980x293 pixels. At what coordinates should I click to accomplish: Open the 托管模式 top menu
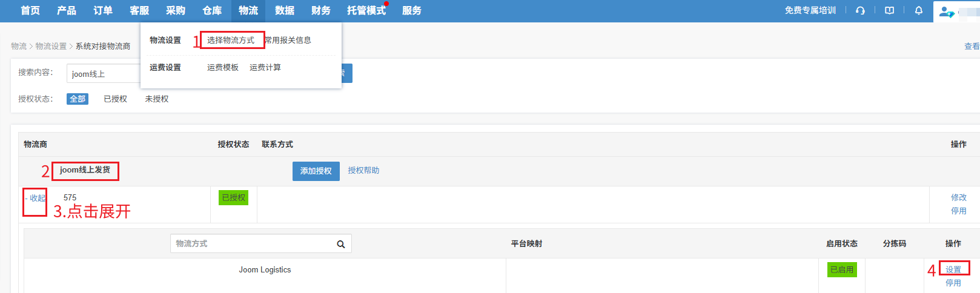click(366, 11)
